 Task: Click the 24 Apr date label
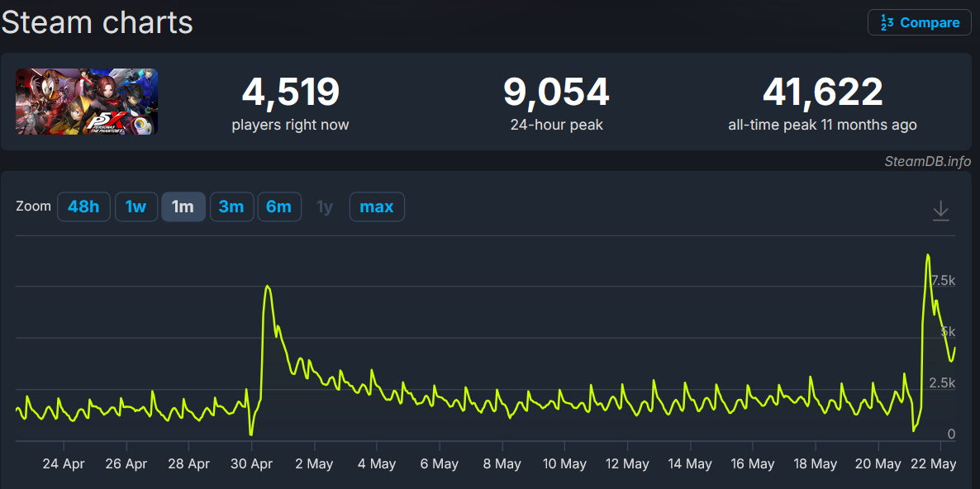64,464
